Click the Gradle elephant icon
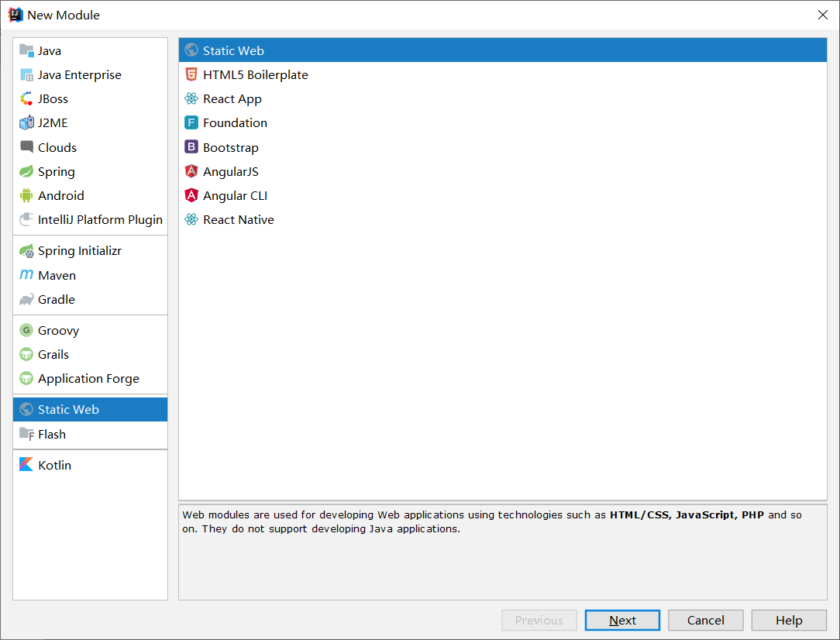This screenshot has height=640, width=840. coord(26,299)
